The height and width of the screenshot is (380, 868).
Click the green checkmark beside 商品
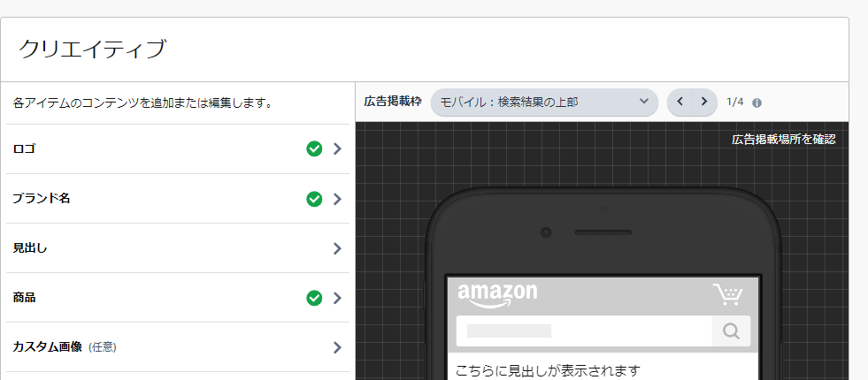314,298
